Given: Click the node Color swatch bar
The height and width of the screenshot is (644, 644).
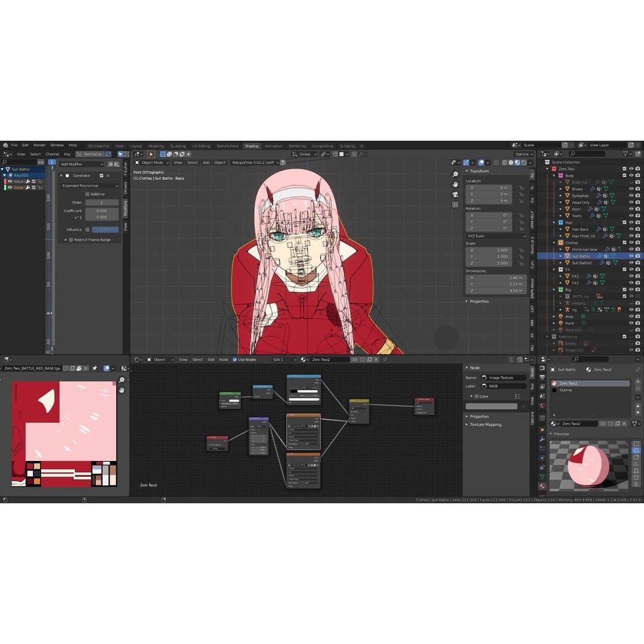Looking at the screenshot, I should (x=491, y=406).
